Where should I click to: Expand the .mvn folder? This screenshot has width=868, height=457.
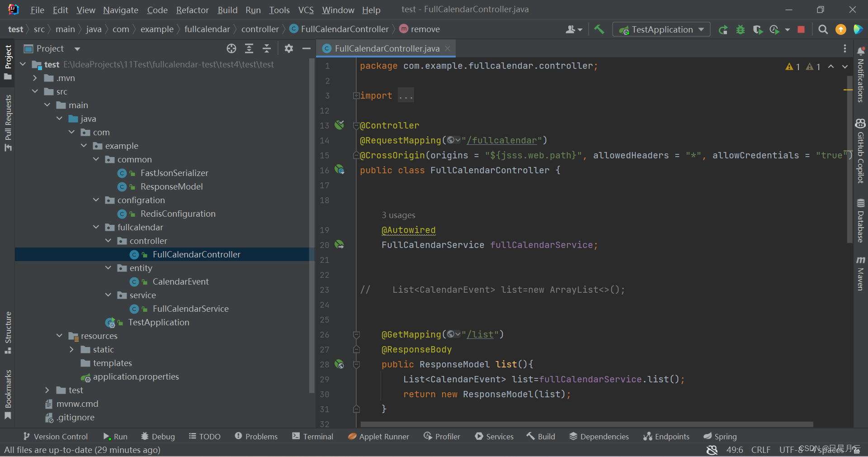35,78
